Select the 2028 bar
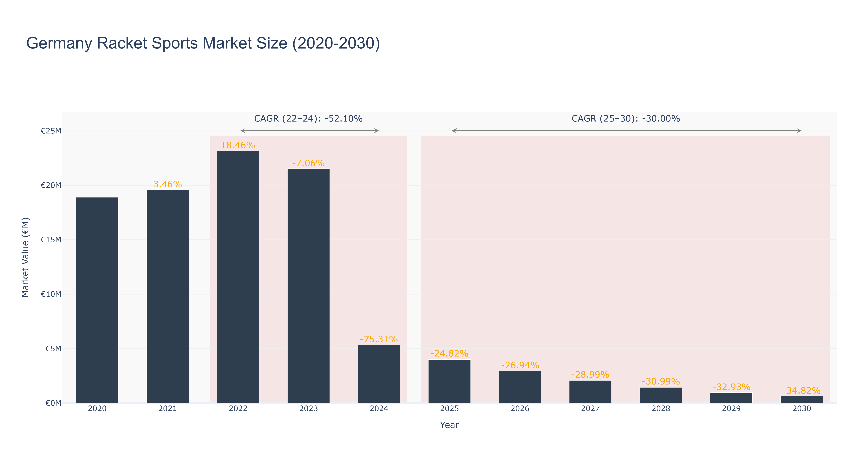868x465 pixels. [660, 395]
